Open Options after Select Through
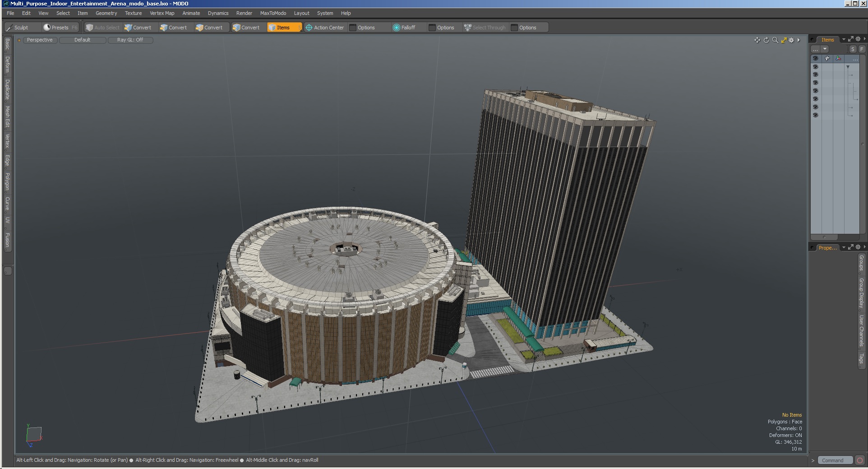Viewport: 868px width, 469px height. tap(528, 28)
